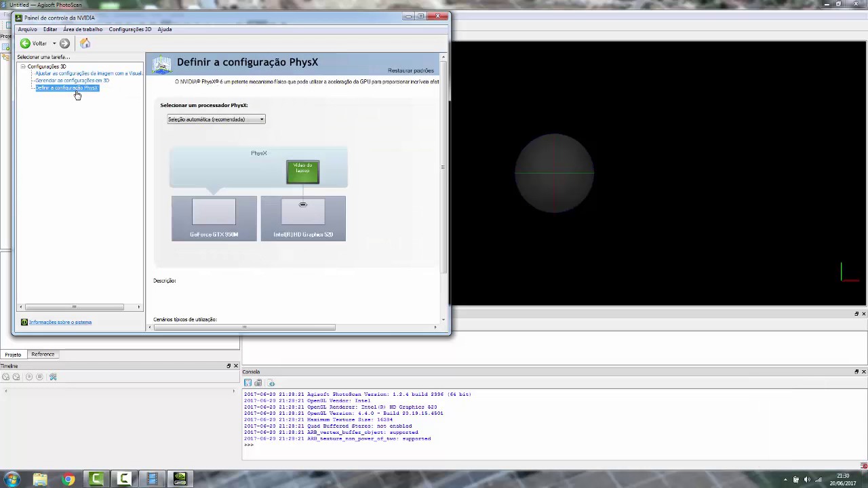Click the Intel HD Graphics 520 box
Screen dimensions: 868x488
(x=303, y=218)
